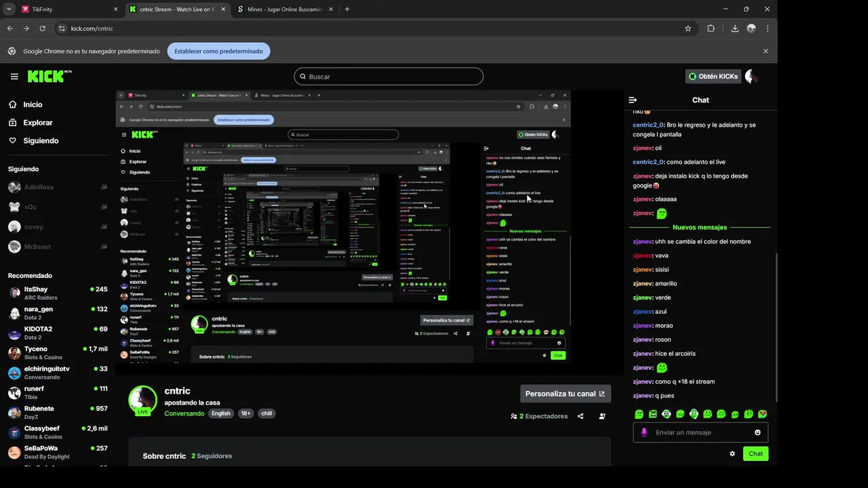
Task: Open a new browser tab
Action: click(x=347, y=9)
